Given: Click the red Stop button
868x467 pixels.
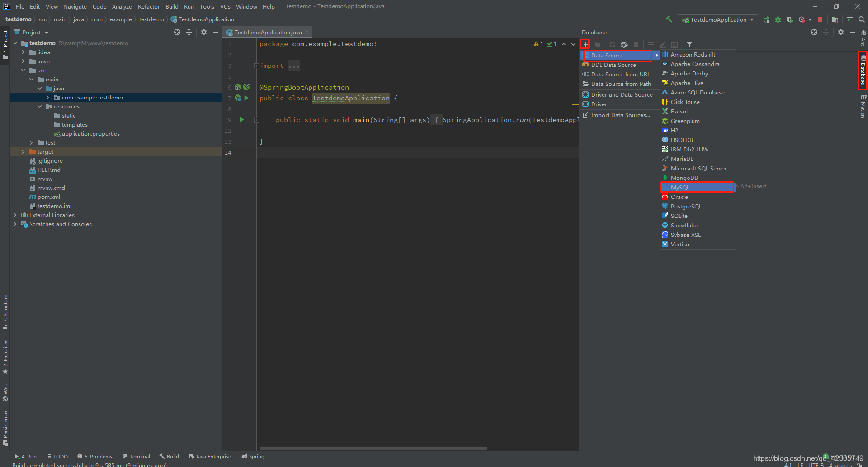Looking at the screenshot, I should 820,19.
